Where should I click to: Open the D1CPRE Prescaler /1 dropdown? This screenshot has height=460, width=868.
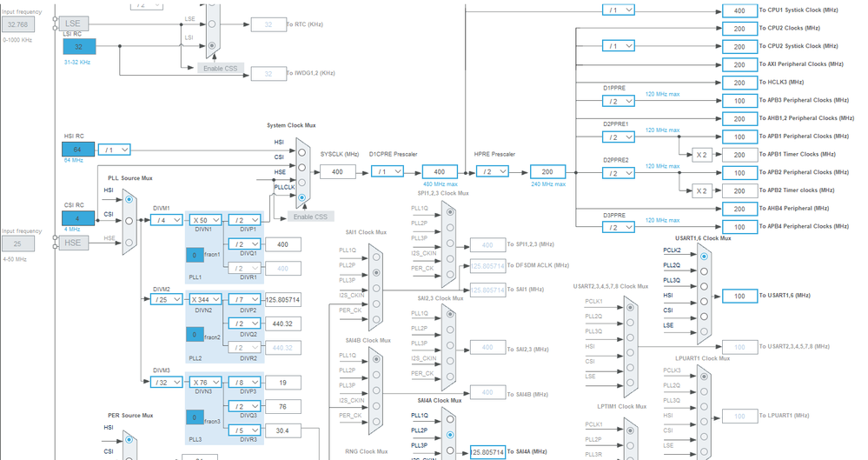point(387,172)
